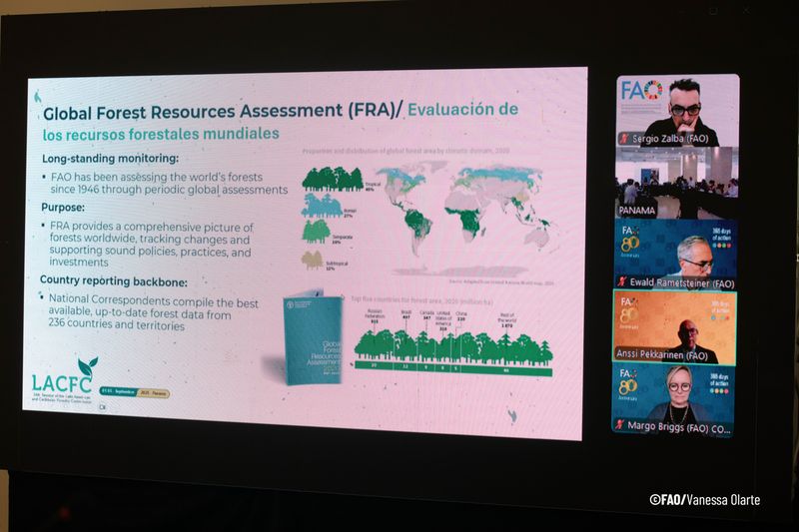The image size is (799, 532).
Task: Click the 'Evaluación de' Spanish title text
Action: coord(462,109)
